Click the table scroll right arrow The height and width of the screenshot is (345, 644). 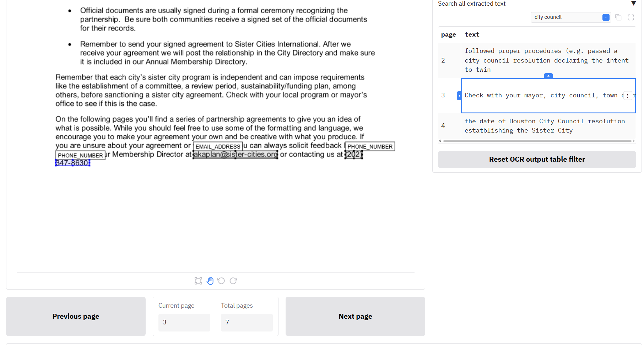pos(633,141)
